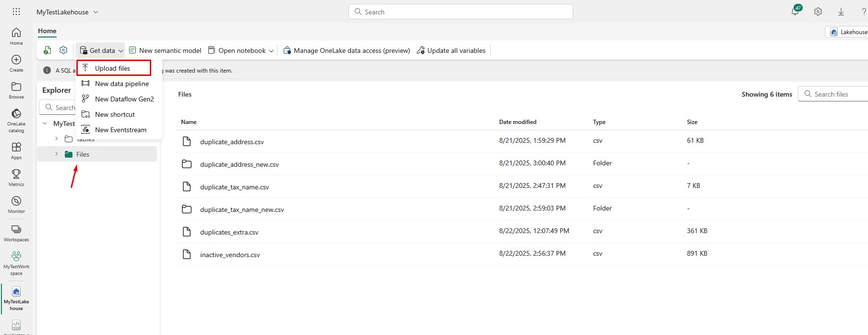The image size is (868, 335).
Task: Expand the Tables folder chevron
Action: pos(56,138)
